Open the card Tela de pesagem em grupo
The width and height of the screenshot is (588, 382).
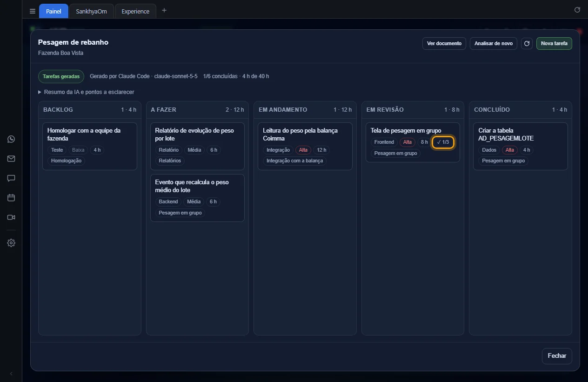(x=413, y=142)
